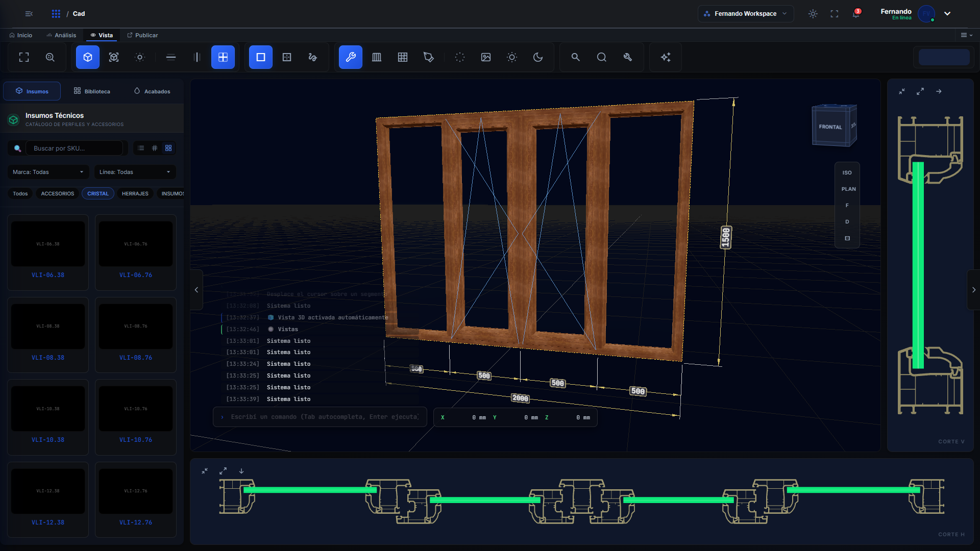Select the ACCESORIOS filter chip
Image resolution: width=980 pixels, height=551 pixels.
click(x=58, y=194)
